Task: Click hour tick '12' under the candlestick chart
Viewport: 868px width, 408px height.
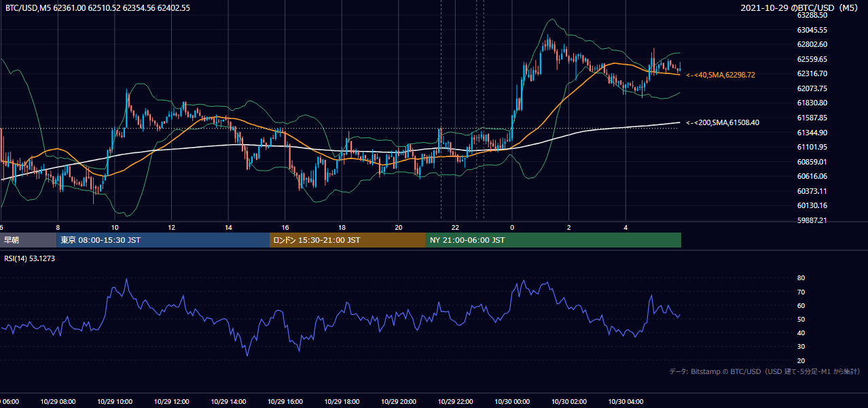Action: [171, 227]
